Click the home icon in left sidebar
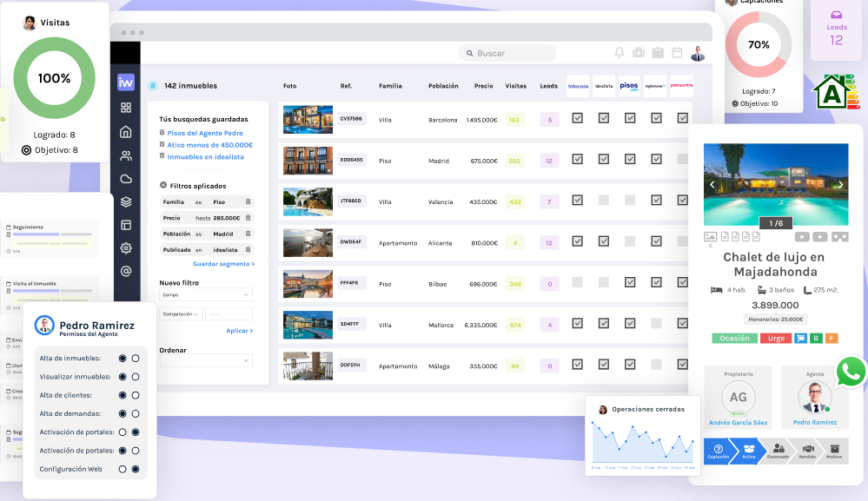This screenshot has height=501, width=868. tap(126, 132)
